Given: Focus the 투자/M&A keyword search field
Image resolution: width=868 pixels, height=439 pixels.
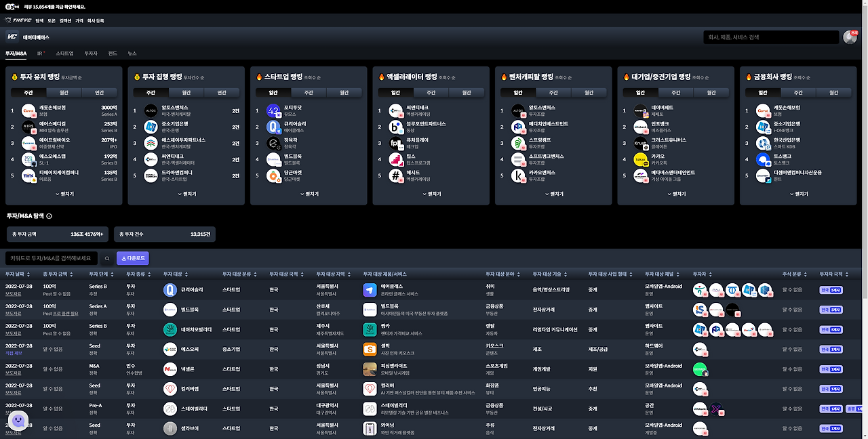Looking at the screenshot, I should coord(52,258).
